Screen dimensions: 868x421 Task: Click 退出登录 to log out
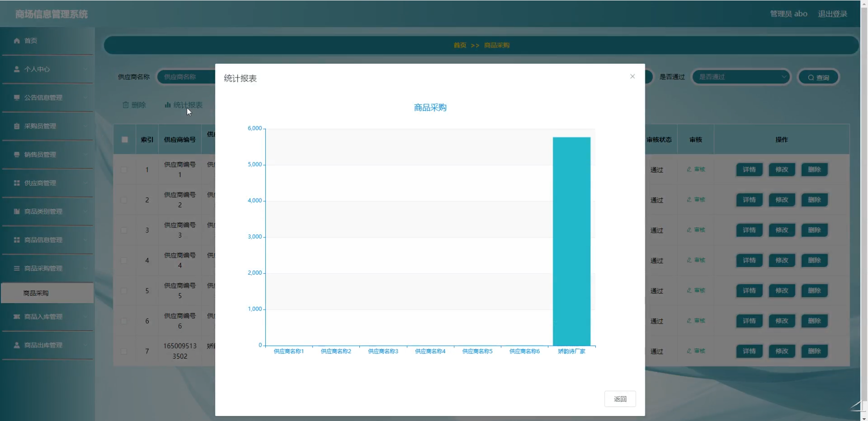pyautogui.click(x=832, y=14)
